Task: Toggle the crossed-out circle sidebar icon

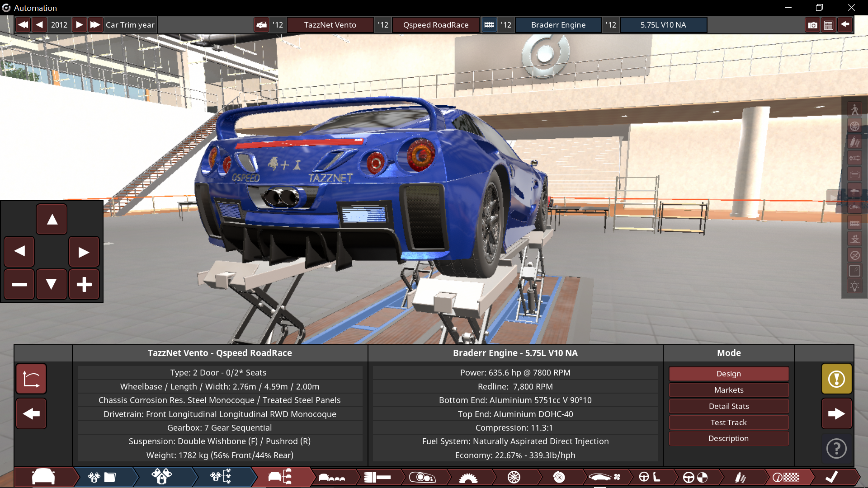Action: [854, 255]
